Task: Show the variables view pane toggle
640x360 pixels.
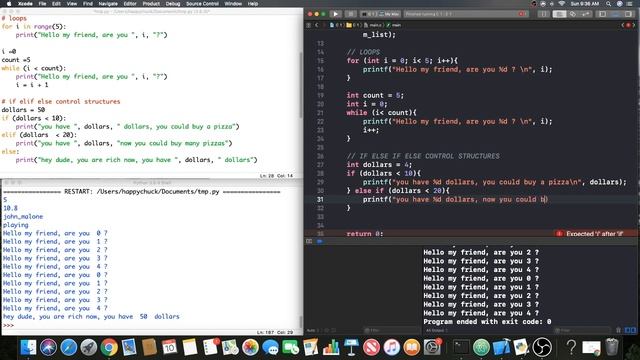Action: click(627, 330)
